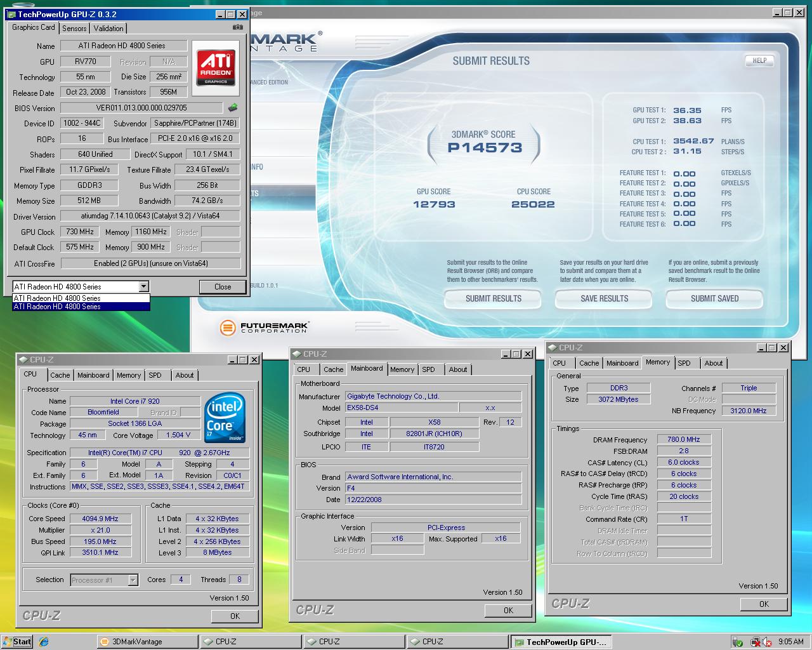Viewport: 812px width, 650px height.
Task: Click title bar icon of CPU-Z Memory window
Action: click(x=553, y=348)
